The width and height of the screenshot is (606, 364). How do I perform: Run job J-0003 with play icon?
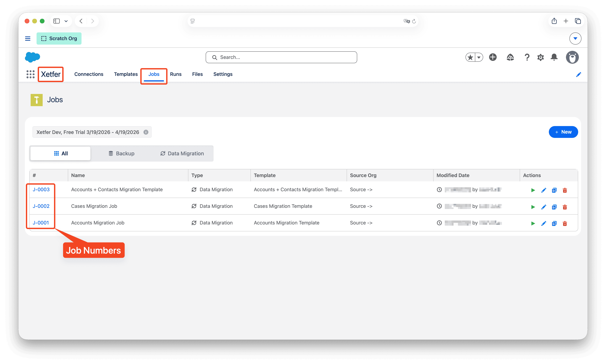533,190
